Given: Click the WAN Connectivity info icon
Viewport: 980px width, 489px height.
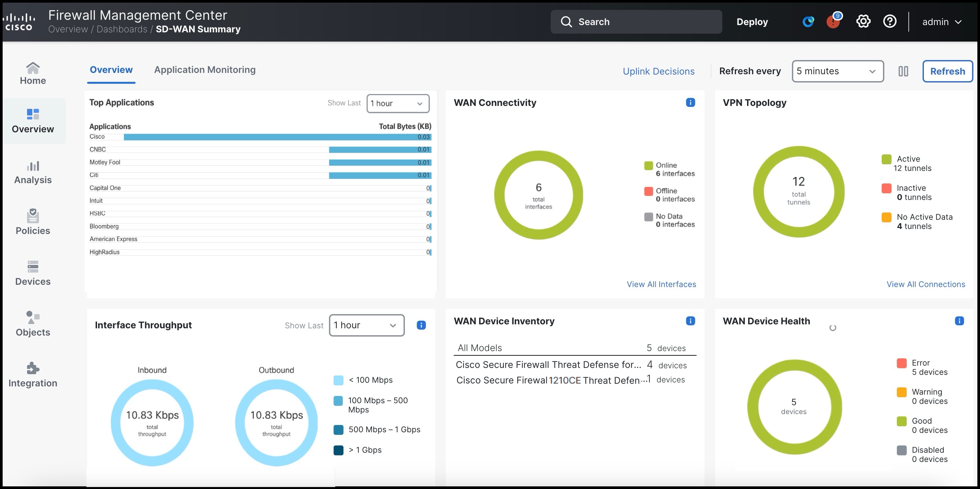Looking at the screenshot, I should (690, 102).
